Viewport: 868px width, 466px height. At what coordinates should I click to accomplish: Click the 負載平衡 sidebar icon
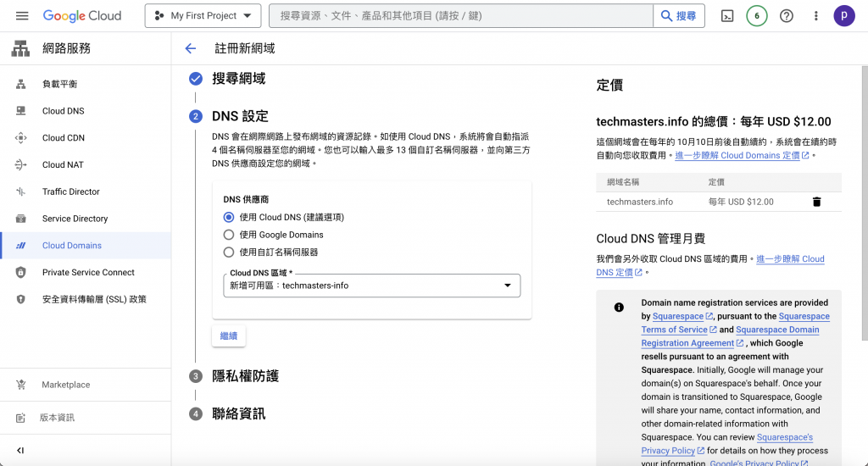click(x=20, y=84)
